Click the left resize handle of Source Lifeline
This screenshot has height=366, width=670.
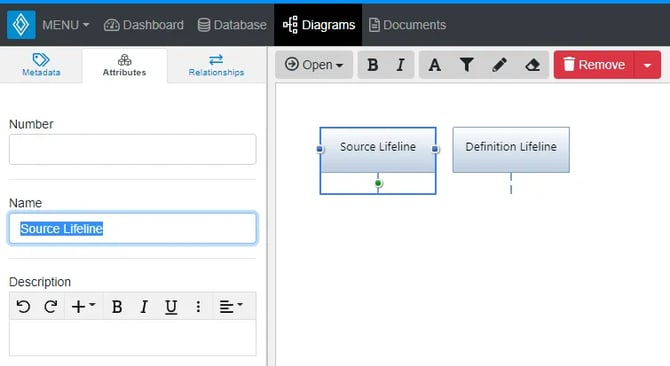pos(320,149)
